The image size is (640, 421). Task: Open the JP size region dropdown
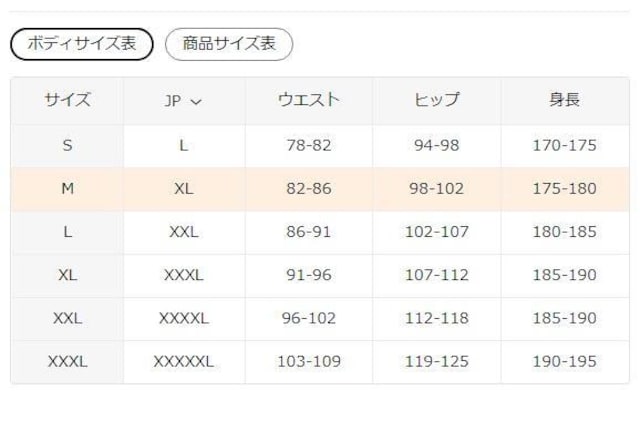(183, 100)
